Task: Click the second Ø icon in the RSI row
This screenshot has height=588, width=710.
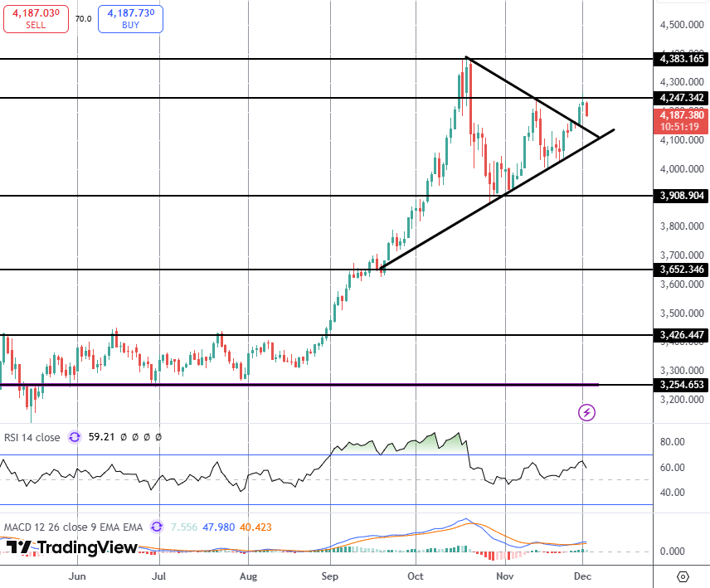Action: [135, 437]
